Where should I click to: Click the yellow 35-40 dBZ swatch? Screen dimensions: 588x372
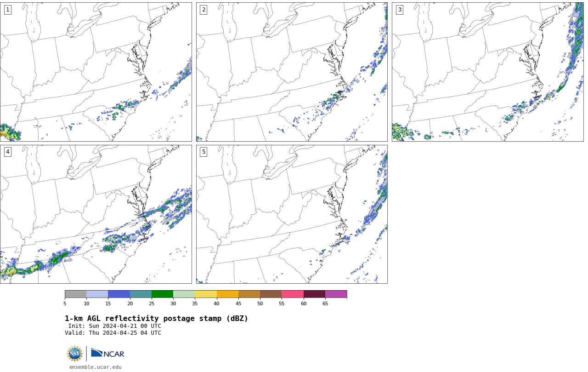206,294
